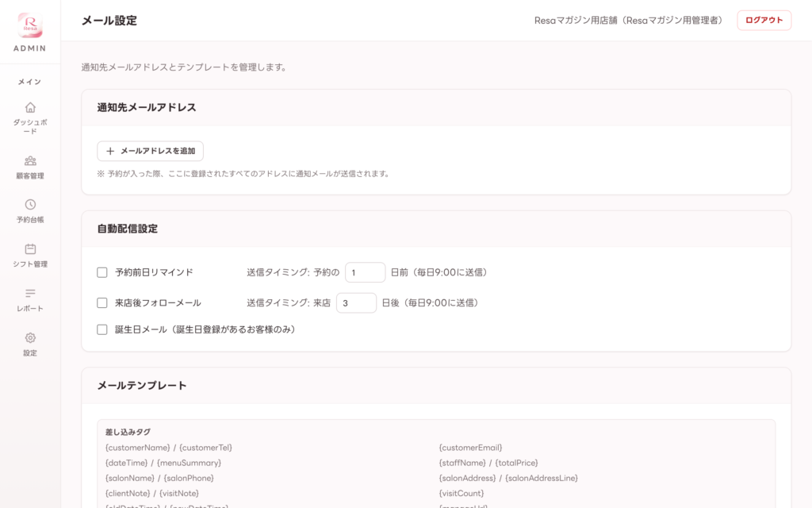Click the ログアウト button

pos(764,20)
